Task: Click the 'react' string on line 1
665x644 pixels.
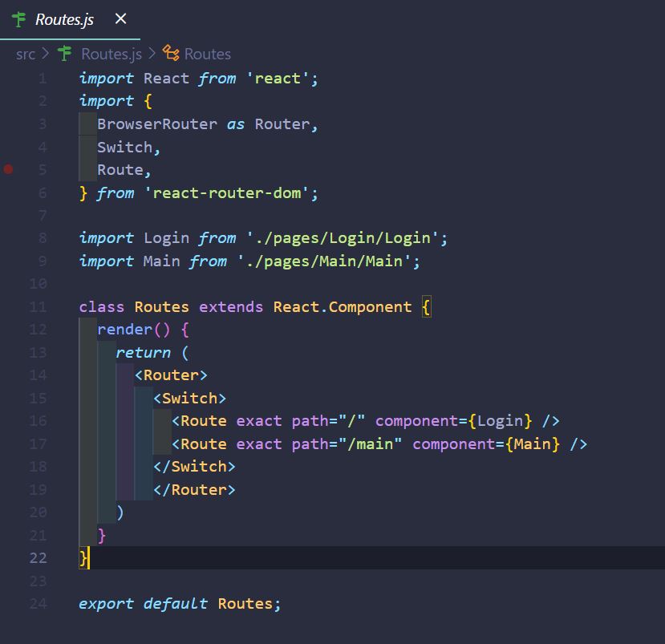Action: tap(278, 79)
